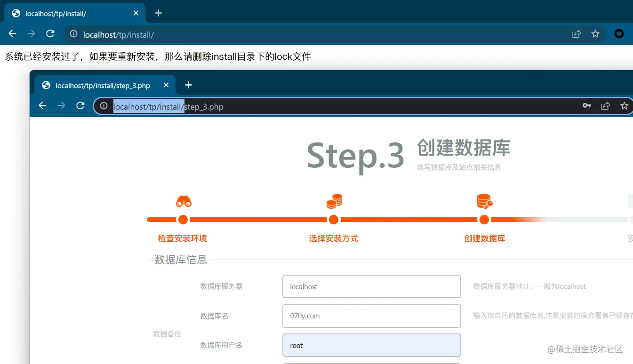The image size is (633, 364).
Task: Click 数据库用户名 field containing root
Action: (x=371, y=345)
